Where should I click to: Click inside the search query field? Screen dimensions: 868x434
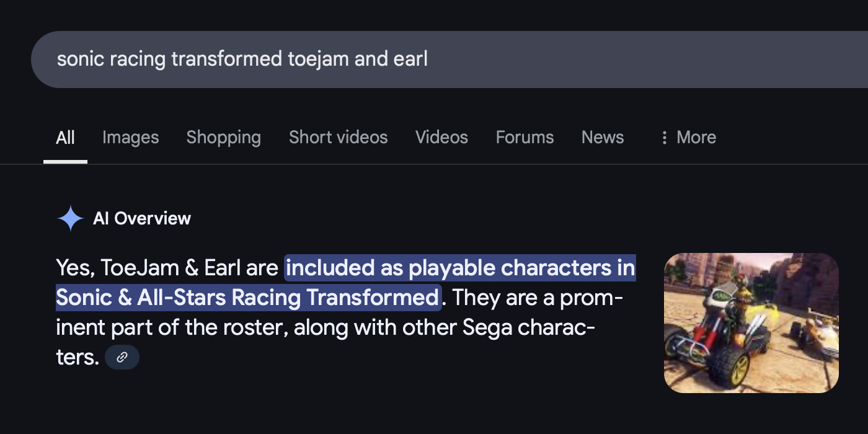coord(558,60)
